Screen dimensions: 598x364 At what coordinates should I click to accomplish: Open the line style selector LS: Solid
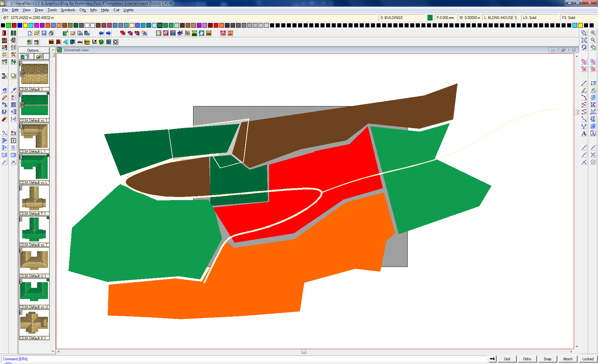pos(540,18)
